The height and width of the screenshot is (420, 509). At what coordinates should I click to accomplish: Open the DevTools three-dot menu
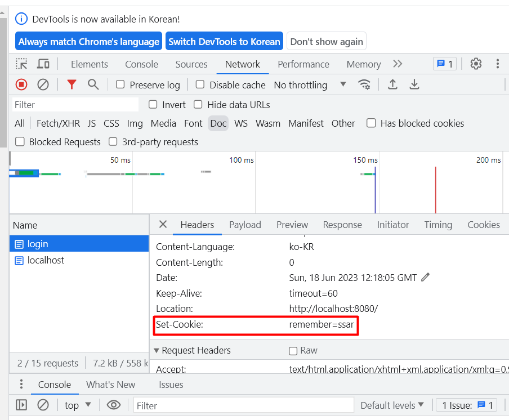click(x=497, y=64)
